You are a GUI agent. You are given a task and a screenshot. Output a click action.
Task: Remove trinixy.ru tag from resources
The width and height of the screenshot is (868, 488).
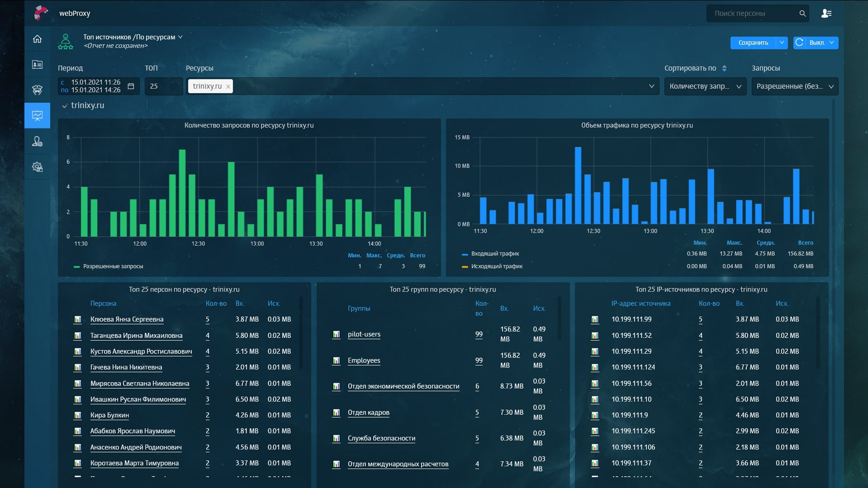pos(228,87)
